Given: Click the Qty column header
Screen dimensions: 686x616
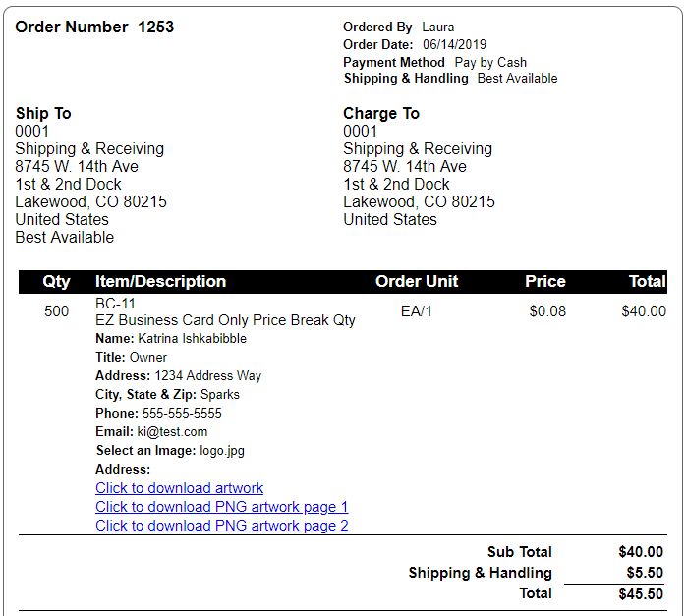Looking at the screenshot, I should click(56, 282).
